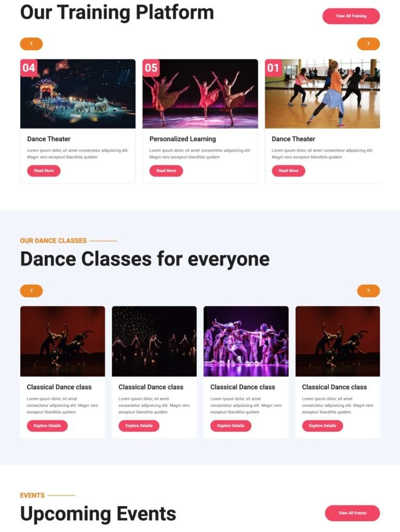Image resolution: width=400 pixels, height=532 pixels.
Task: Open ballet dancers thumbnail image
Action: pos(200,94)
